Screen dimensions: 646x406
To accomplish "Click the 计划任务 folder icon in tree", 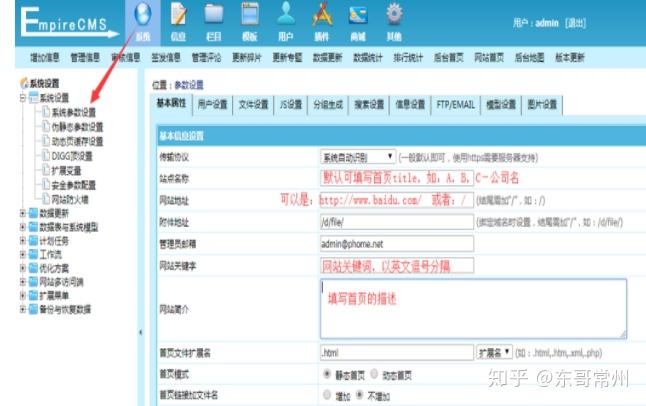I will point(34,241).
